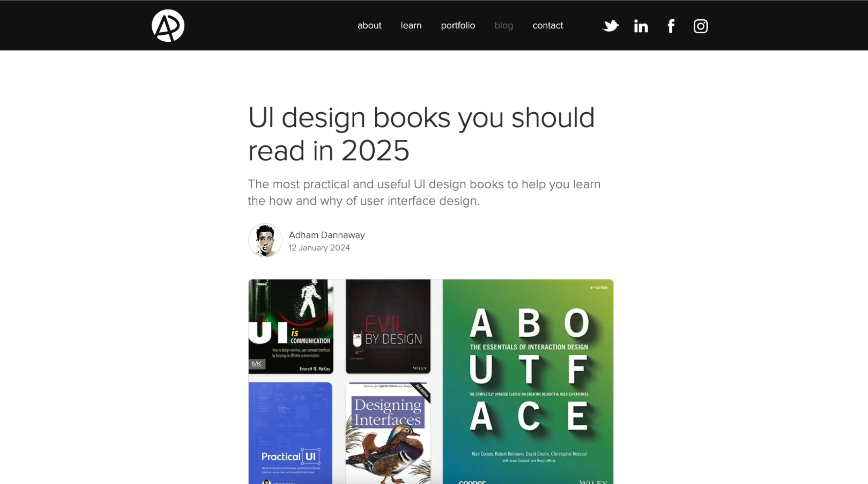Screen dimensions: 868x484
Task: Open the Facebook icon link
Action: pyautogui.click(x=671, y=26)
